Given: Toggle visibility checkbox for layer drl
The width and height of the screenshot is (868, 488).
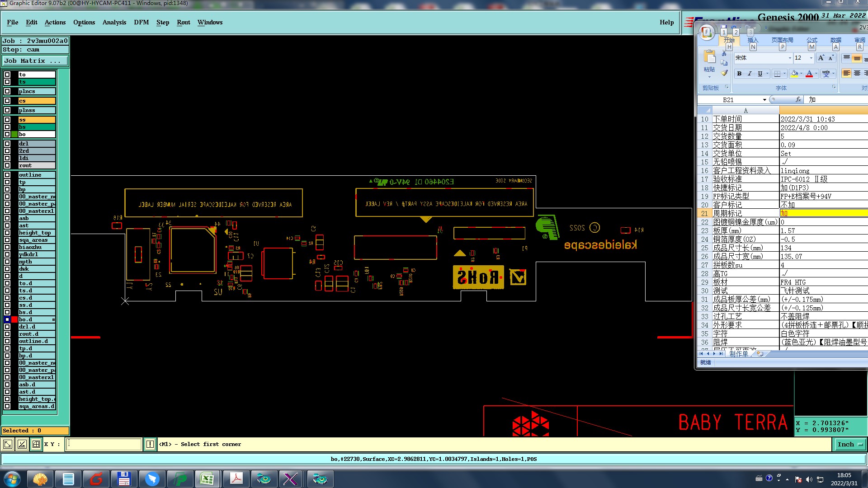Looking at the screenshot, I should tap(7, 144).
